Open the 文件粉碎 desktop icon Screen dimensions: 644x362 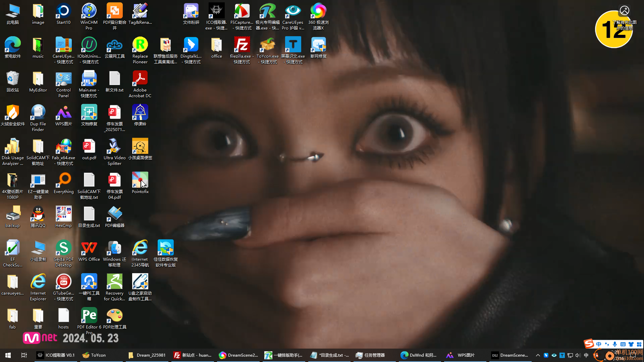pos(191,13)
